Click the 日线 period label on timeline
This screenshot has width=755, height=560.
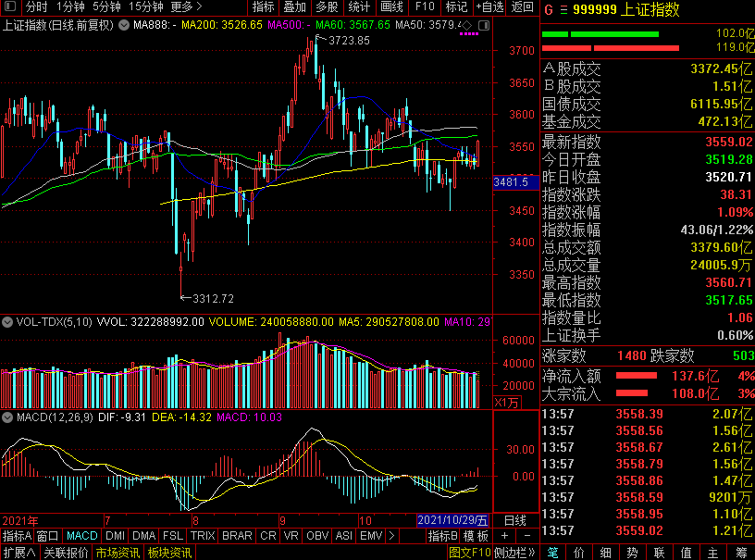click(514, 520)
